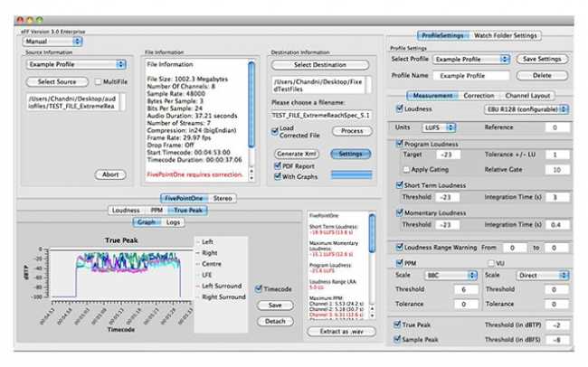Click the Select Destination button
Viewport: 588px width, 367px height.
[x=320, y=65]
